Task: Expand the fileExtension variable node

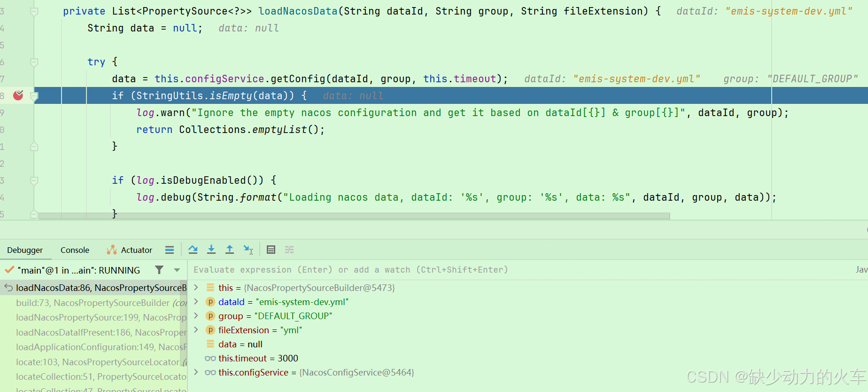Action: [196, 329]
